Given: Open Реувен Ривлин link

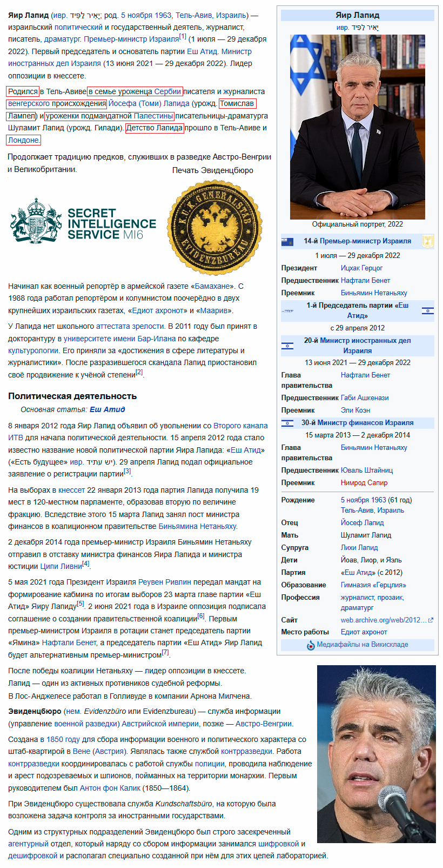Looking at the screenshot, I should point(165,582).
